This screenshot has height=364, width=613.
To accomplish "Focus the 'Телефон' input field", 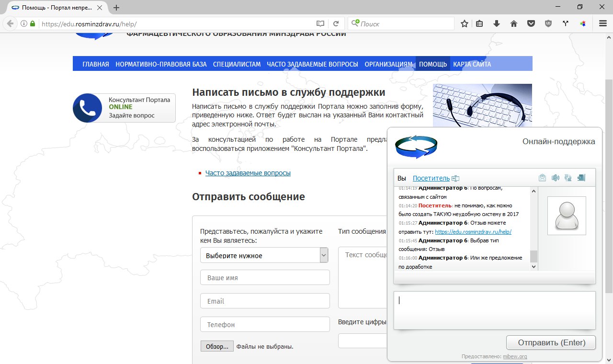I will coord(265,324).
